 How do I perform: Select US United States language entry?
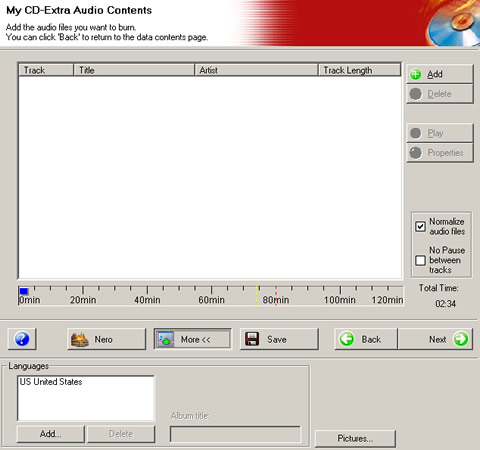tap(51, 382)
